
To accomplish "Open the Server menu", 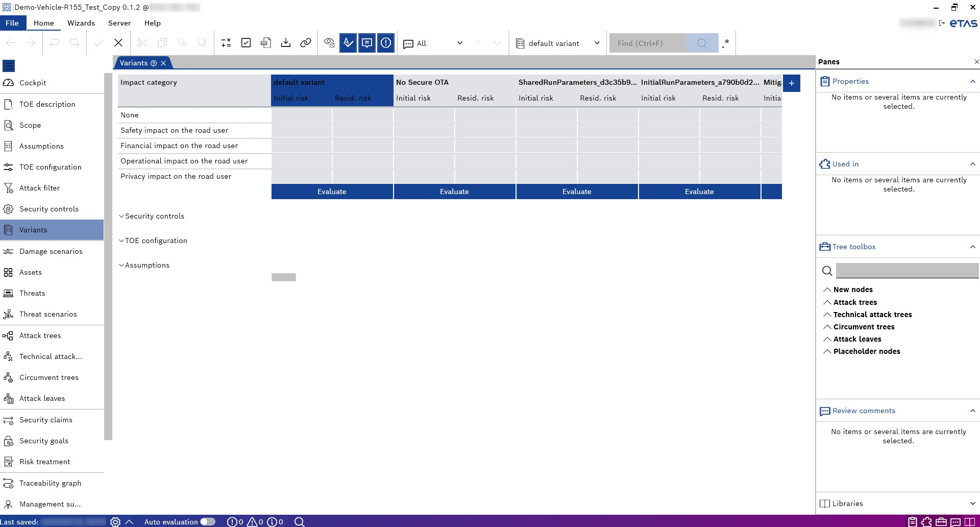I will click(x=119, y=23).
